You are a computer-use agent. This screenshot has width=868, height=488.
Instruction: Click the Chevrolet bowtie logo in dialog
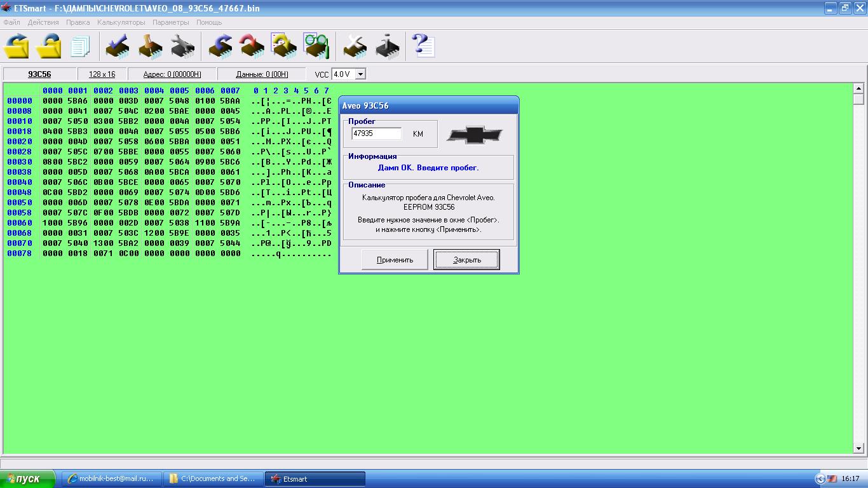(474, 135)
